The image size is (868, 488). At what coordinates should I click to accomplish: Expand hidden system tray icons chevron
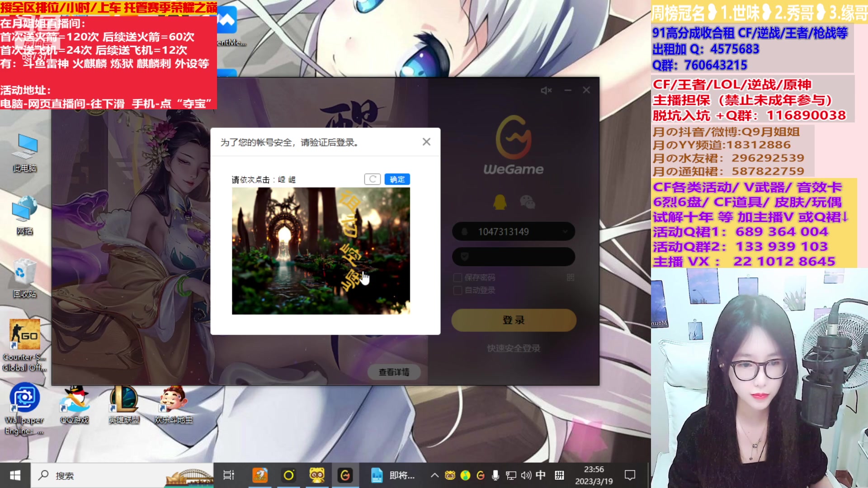click(434, 475)
